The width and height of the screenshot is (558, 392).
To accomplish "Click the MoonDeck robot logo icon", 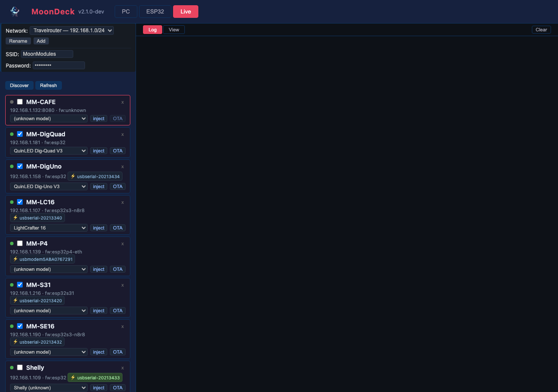I will click(x=15, y=11).
